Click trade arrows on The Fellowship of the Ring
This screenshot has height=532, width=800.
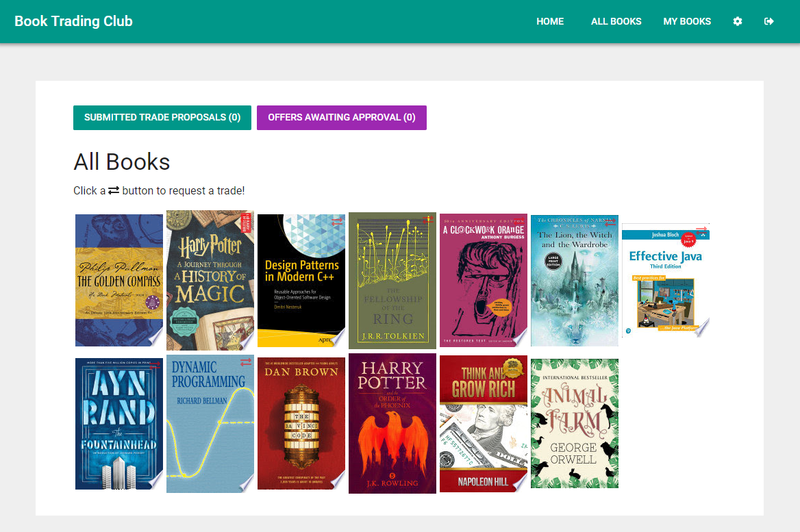(427, 220)
